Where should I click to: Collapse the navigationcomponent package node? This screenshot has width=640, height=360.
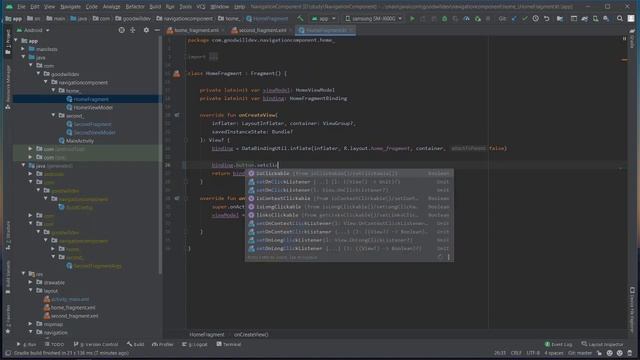(x=46, y=82)
